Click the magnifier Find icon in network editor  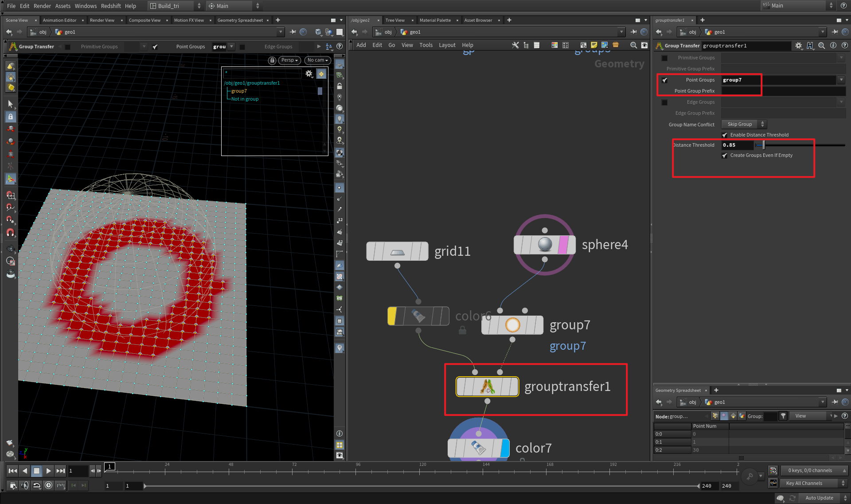pyautogui.click(x=634, y=45)
